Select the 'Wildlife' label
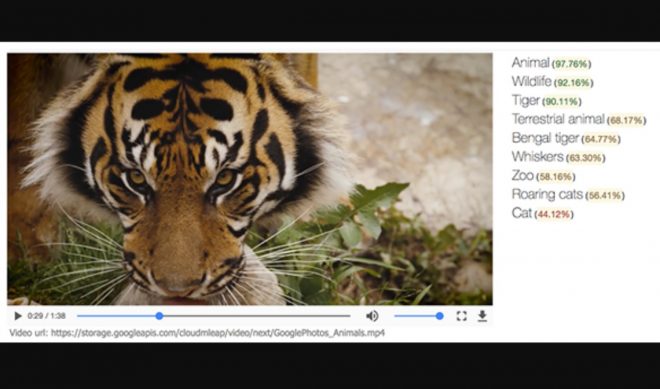660x389 pixels. point(531,81)
